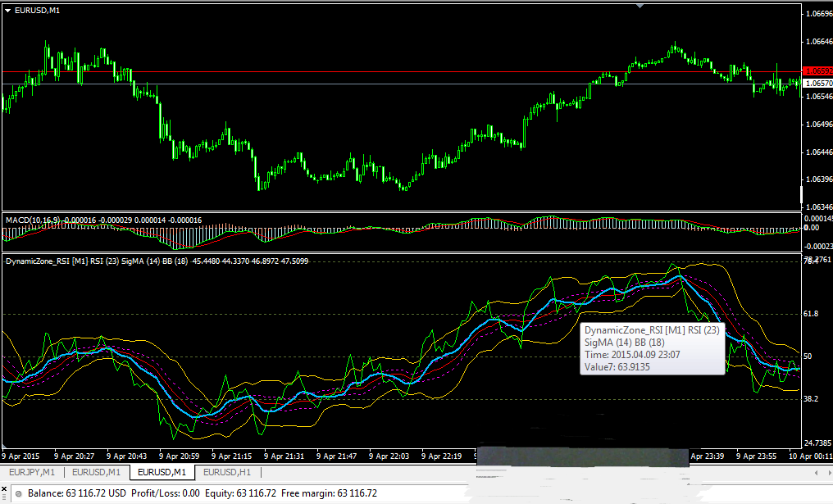This screenshot has width=833, height=504.
Task: Select the first inactive EURUSD,M1 tab
Action: pos(96,472)
